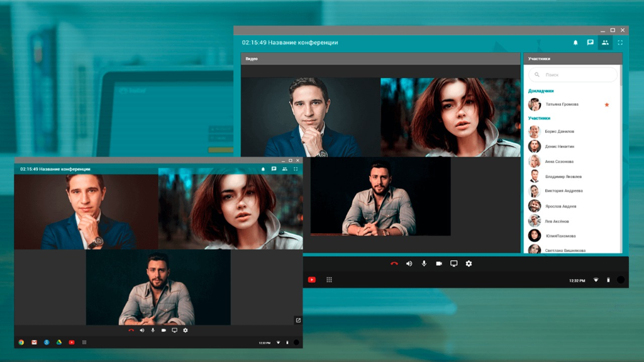Open settings gear in the large conference window

(469, 263)
